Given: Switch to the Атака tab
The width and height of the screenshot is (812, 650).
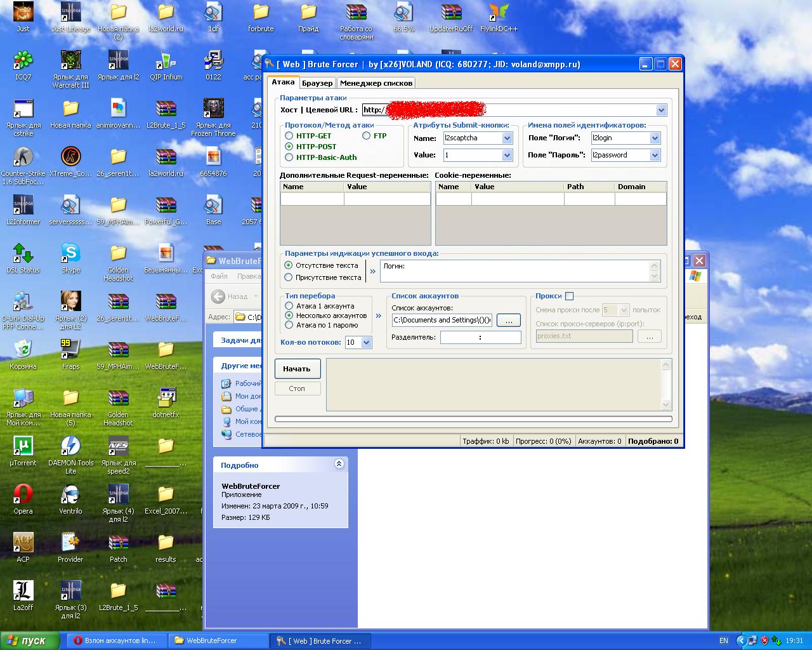Looking at the screenshot, I should click(x=283, y=83).
